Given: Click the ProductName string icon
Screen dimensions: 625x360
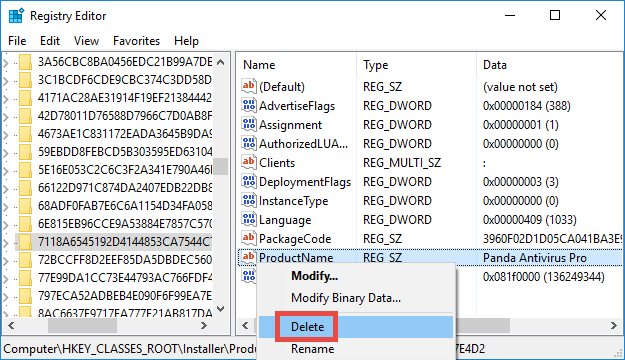Looking at the screenshot, I should click(249, 257).
